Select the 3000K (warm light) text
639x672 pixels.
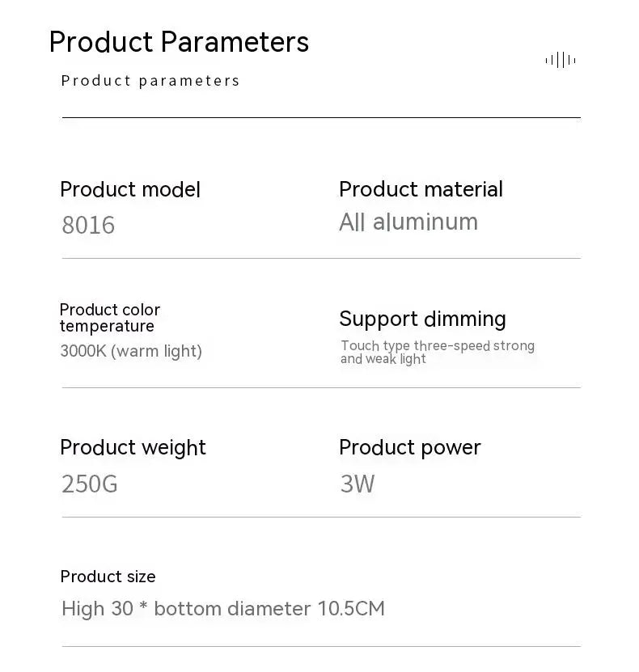click(x=131, y=351)
